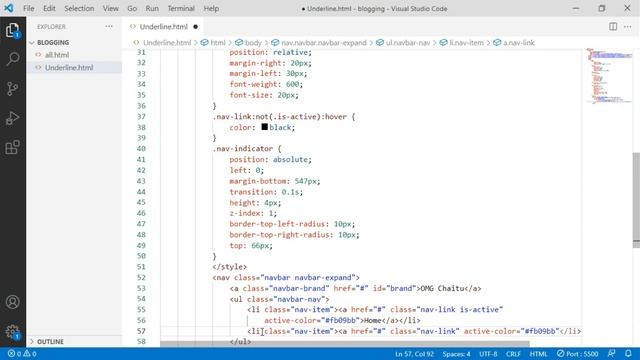The image size is (640, 360).
Task: Open editor more actions ellipsis
Action: 628,27
